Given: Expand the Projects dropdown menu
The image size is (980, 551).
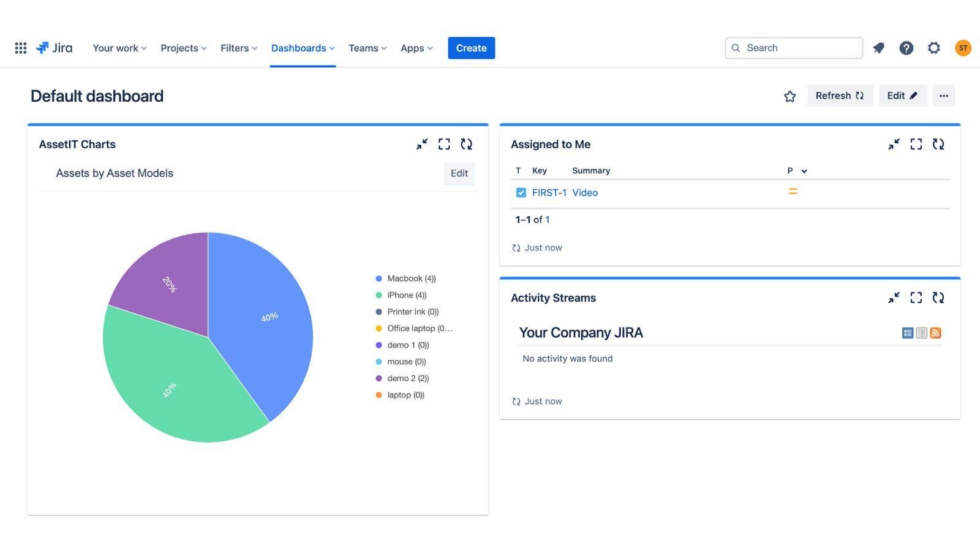Looking at the screenshot, I should pos(184,48).
